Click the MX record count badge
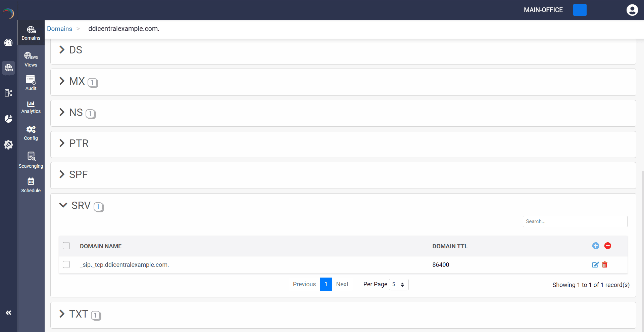This screenshot has height=332, width=644. point(93,83)
